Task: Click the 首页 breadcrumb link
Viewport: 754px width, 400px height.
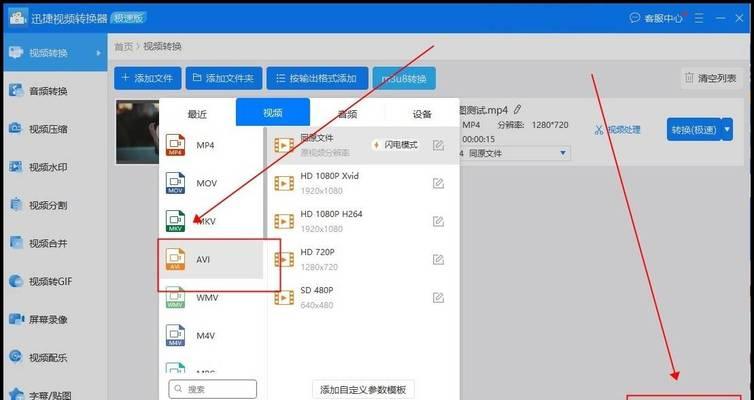Action: pos(124,47)
